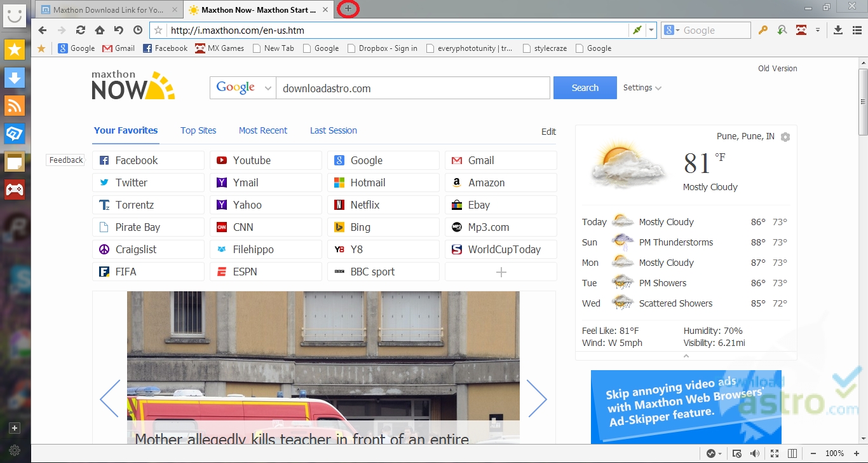
Task: Open Dropbox - Sign in bookmark
Action: (382, 48)
